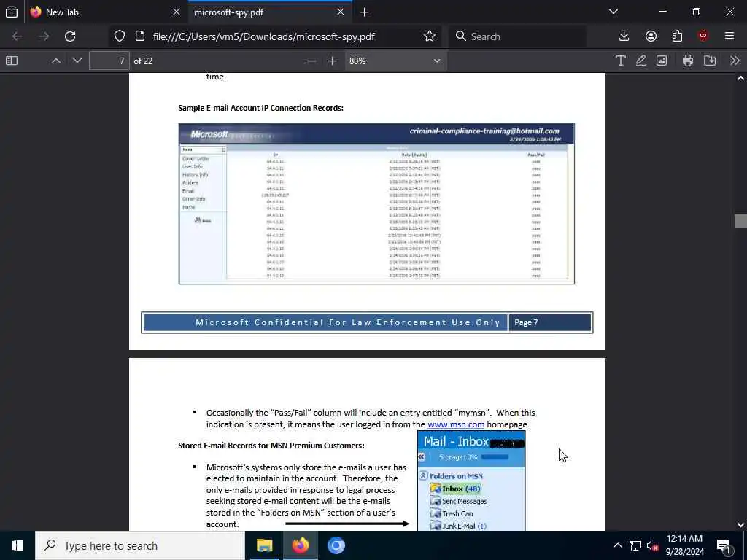The width and height of the screenshot is (747, 560).
Task: Click the 'of 22' page count text
Action: pyautogui.click(x=143, y=61)
